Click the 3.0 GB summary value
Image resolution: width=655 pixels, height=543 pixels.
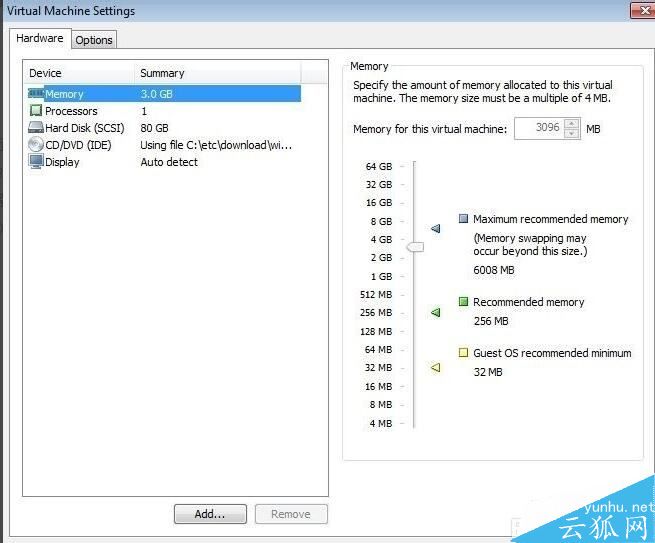coord(156,94)
